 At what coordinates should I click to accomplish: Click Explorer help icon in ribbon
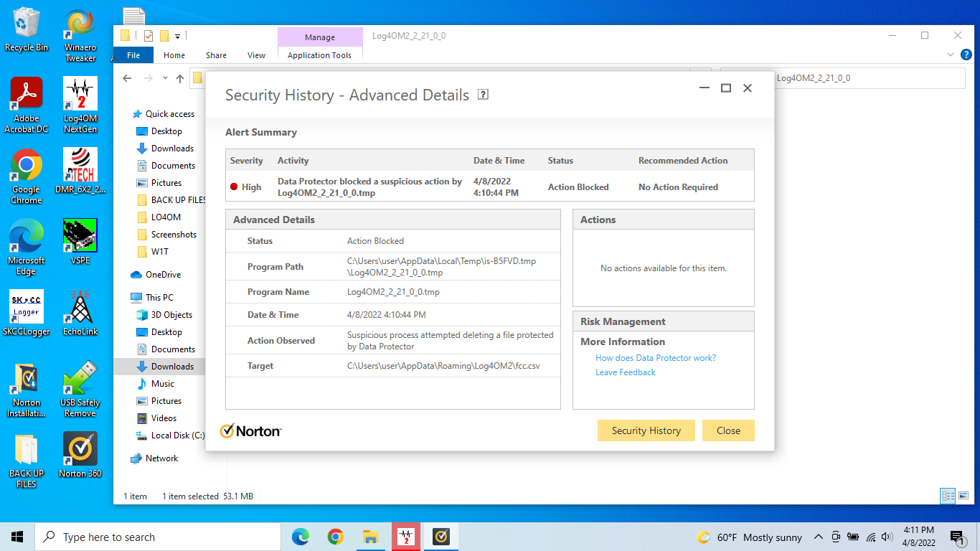click(x=966, y=55)
